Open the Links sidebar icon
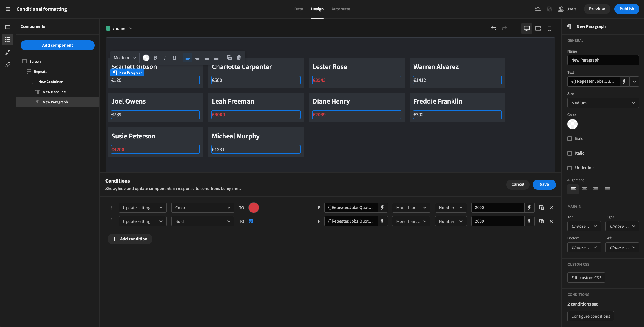 8,65
